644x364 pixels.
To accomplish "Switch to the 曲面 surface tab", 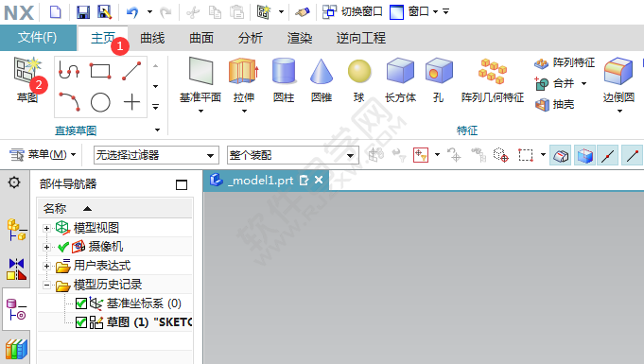I will (x=201, y=38).
